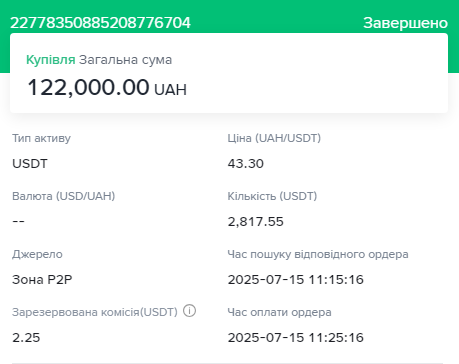Click the Кількість (USDT) label
The image size is (459, 364).
(x=272, y=196)
